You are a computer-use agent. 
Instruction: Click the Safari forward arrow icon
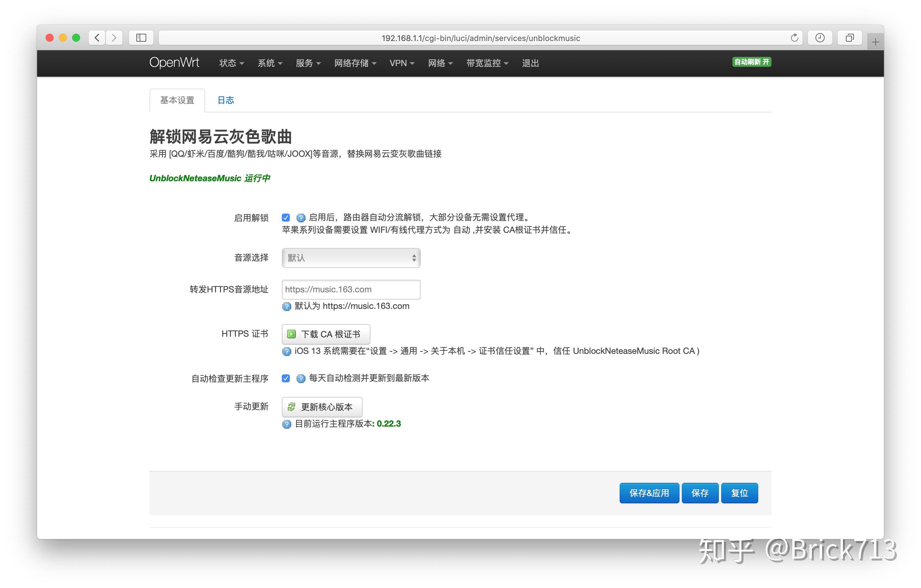(114, 37)
